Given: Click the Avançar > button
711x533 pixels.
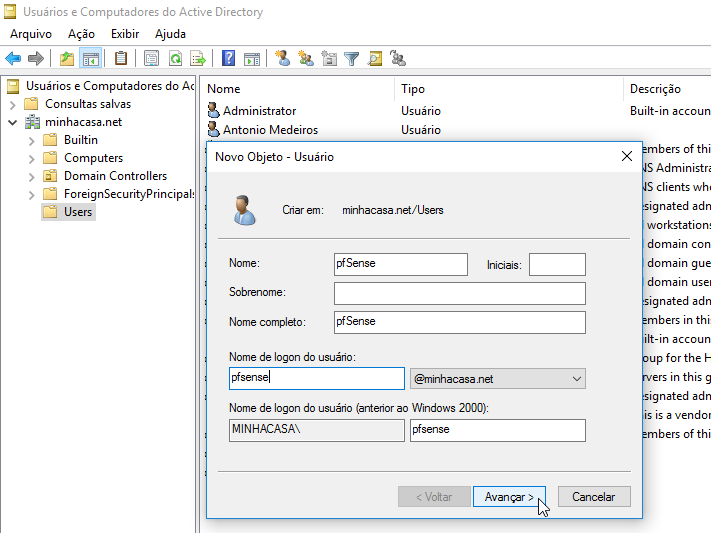Looking at the screenshot, I should click(509, 497).
